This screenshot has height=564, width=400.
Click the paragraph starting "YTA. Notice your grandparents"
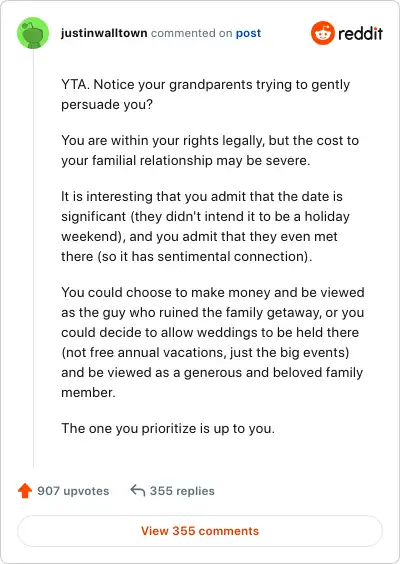205,95
